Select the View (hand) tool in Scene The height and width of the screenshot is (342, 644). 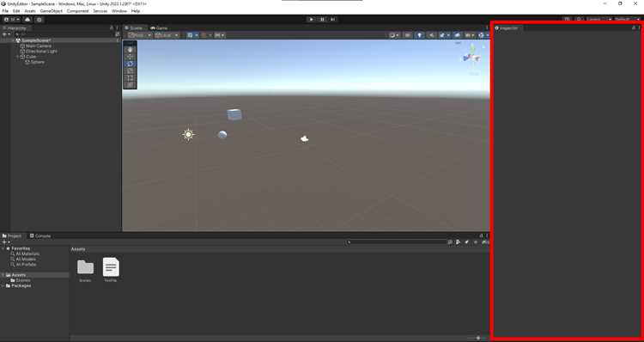(131, 50)
